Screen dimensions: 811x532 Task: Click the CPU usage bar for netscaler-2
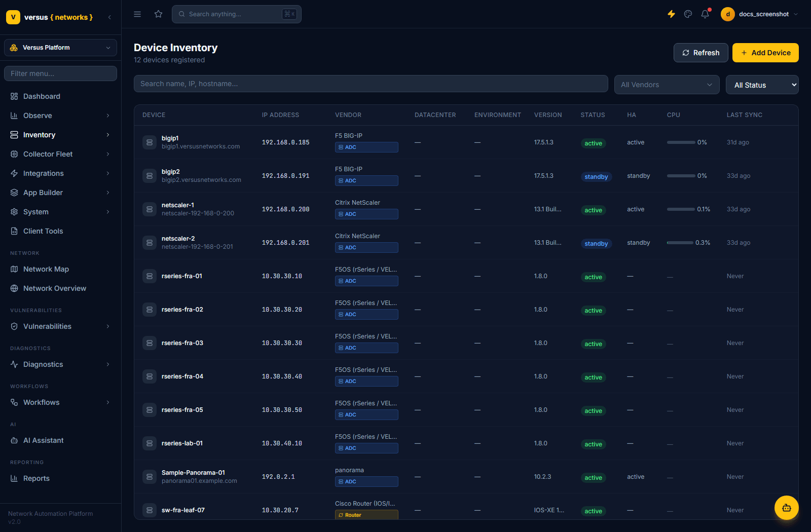coord(680,243)
